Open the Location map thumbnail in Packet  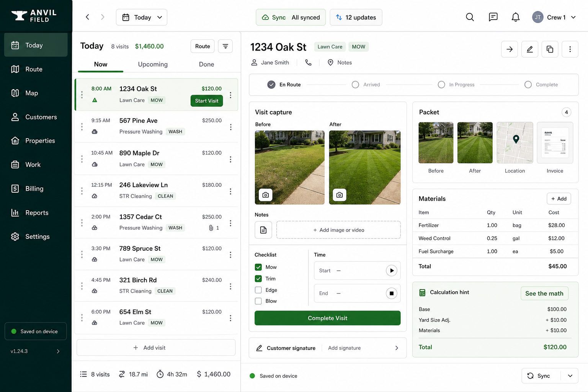tap(515, 143)
